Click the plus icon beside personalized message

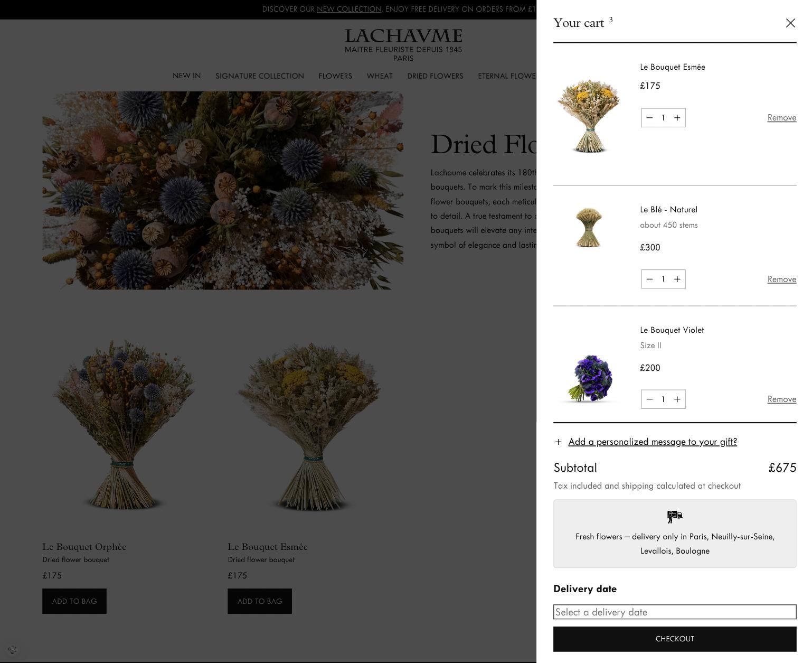[559, 442]
